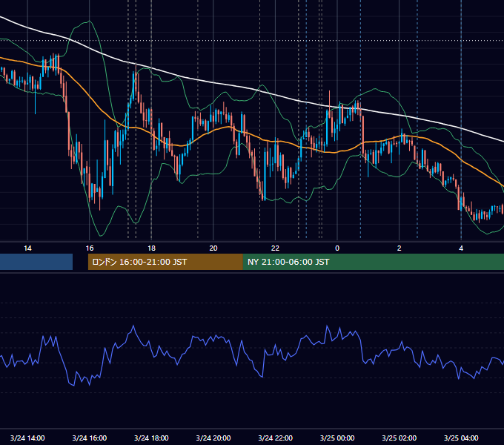This screenshot has height=445, width=504.
Task: Click the '2' hour axis label
Action: pos(399,248)
